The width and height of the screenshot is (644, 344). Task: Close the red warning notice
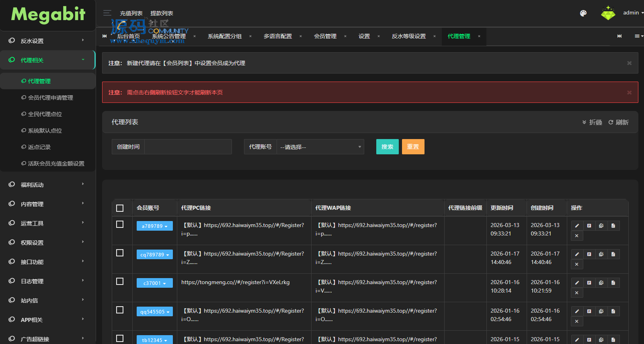click(x=629, y=92)
